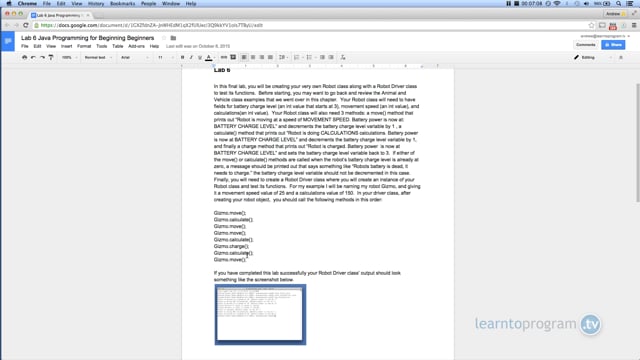The height and width of the screenshot is (360, 640).
Task: Toggle underline formatting
Action: [x=200, y=58]
